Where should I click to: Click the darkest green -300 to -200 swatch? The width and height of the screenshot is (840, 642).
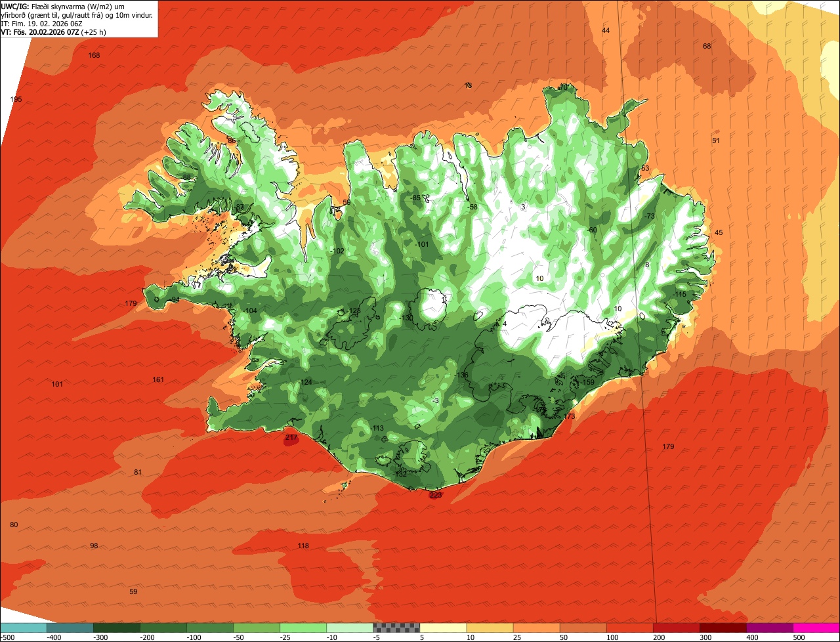coord(117,628)
